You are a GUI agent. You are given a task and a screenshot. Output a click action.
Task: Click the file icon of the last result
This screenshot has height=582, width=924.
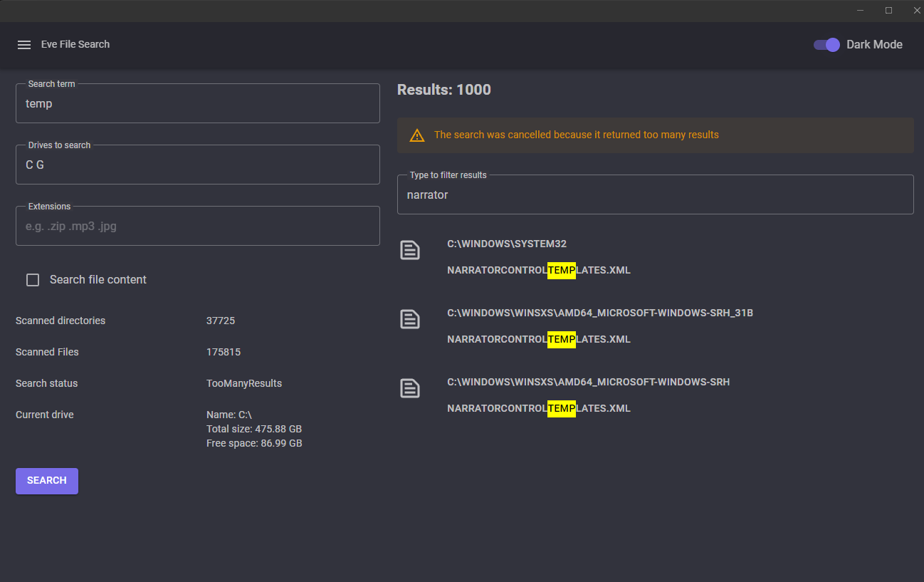tap(410, 388)
